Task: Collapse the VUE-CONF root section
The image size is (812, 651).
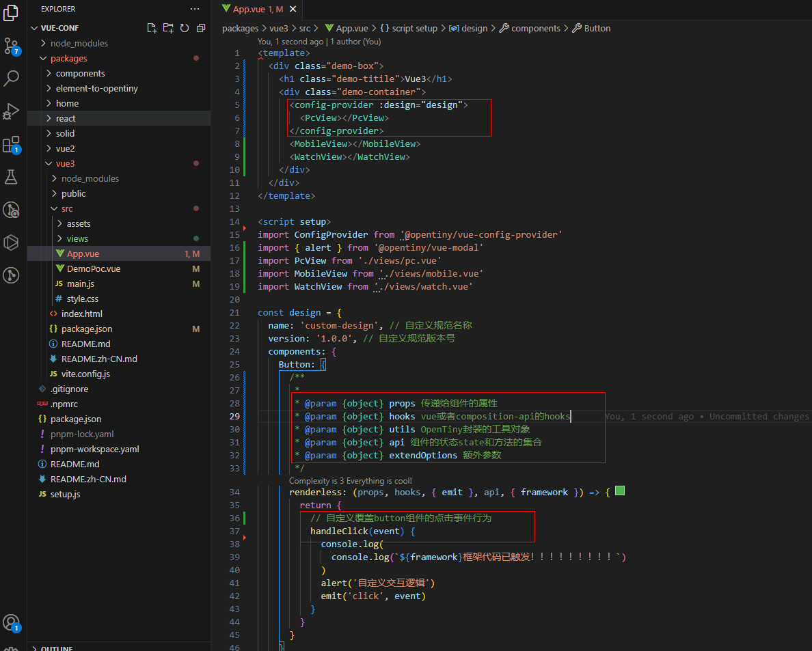Action: click(59, 28)
